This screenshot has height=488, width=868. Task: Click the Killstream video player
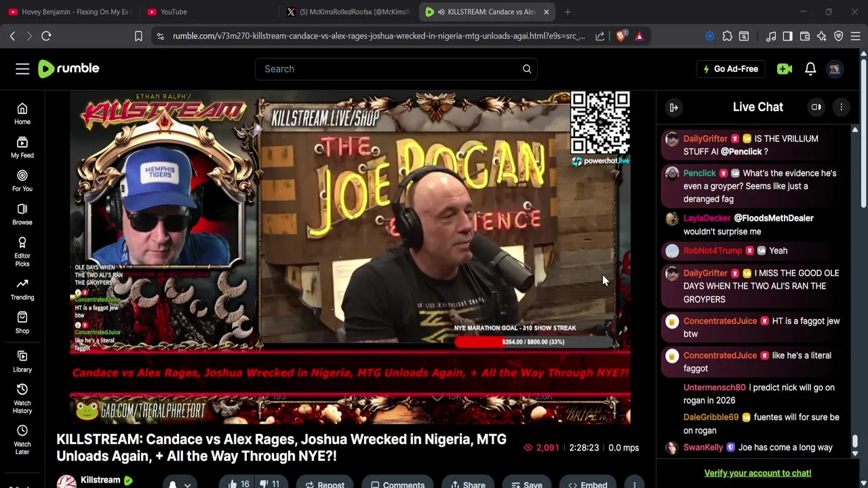350,258
